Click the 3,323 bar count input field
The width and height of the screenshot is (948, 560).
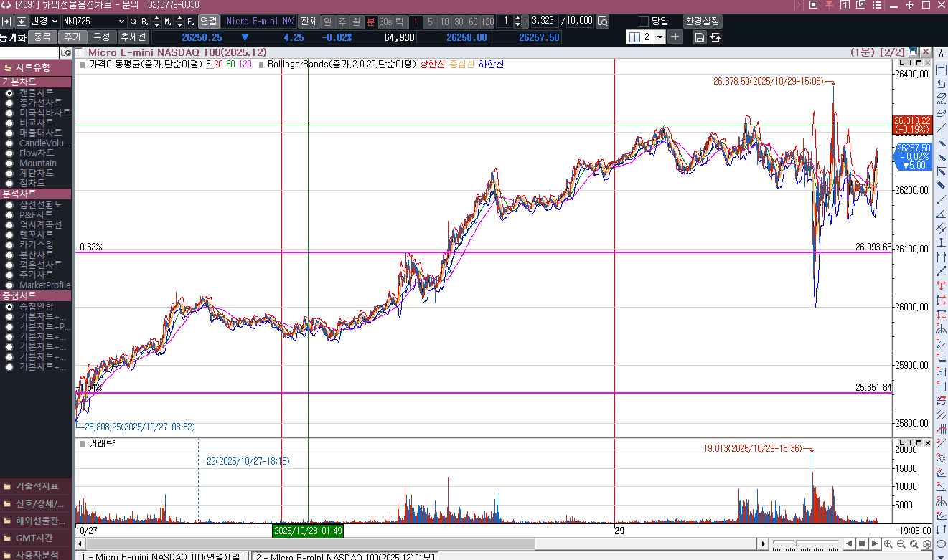pyautogui.click(x=543, y=22)
